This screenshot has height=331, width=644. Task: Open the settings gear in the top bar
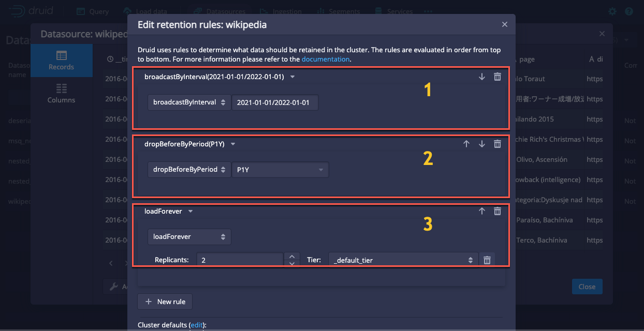tap(612, 11)
